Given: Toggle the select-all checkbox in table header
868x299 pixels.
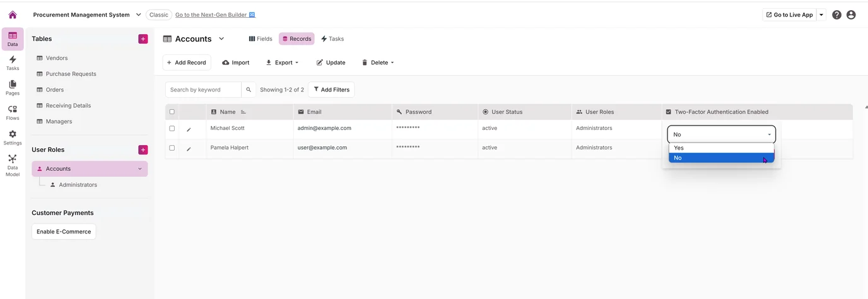Looking at the screenshot, I should click(172, 112).
